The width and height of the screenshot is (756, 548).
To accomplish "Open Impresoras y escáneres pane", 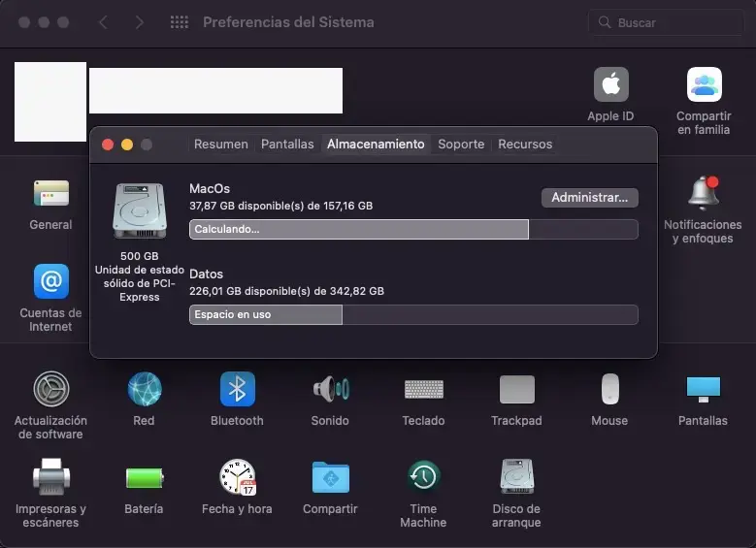I will [x=51, y=477].
